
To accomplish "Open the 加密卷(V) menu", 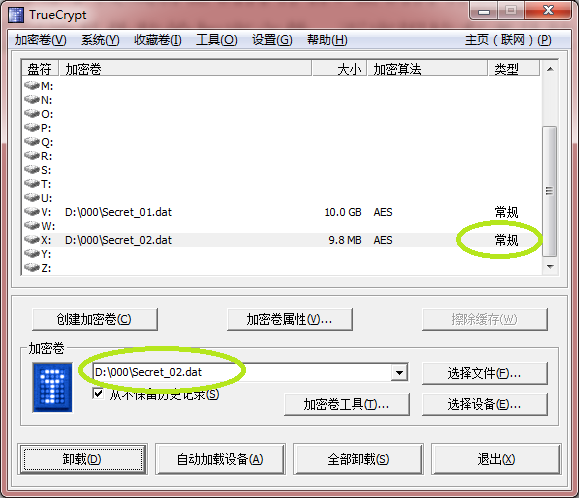I will point(41,40).
